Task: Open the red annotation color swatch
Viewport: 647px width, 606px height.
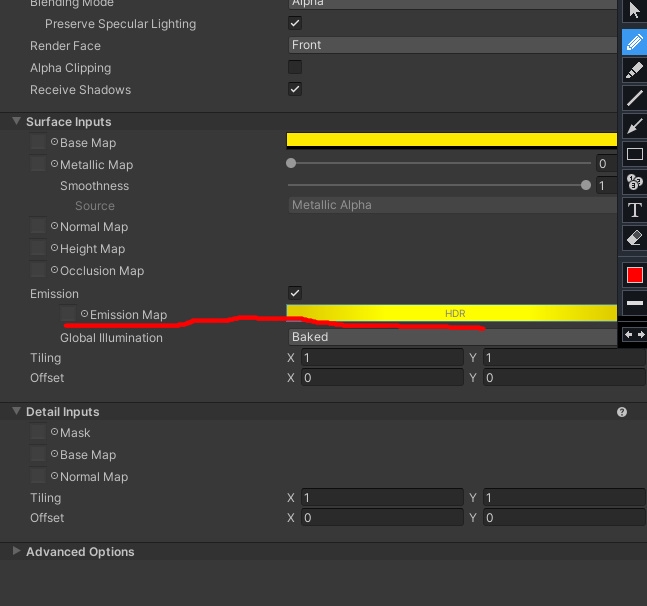Action: (x=634, y=275)
